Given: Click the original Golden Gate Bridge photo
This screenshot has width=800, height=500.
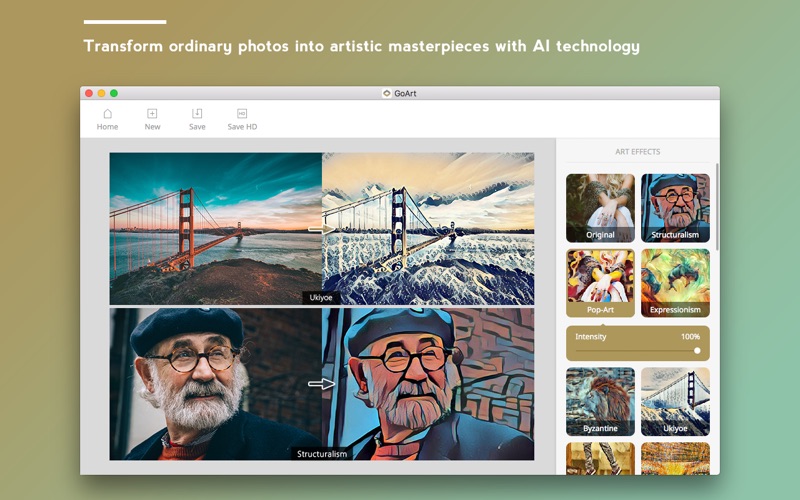Looking at the screenshot, I should click(215, 227).
